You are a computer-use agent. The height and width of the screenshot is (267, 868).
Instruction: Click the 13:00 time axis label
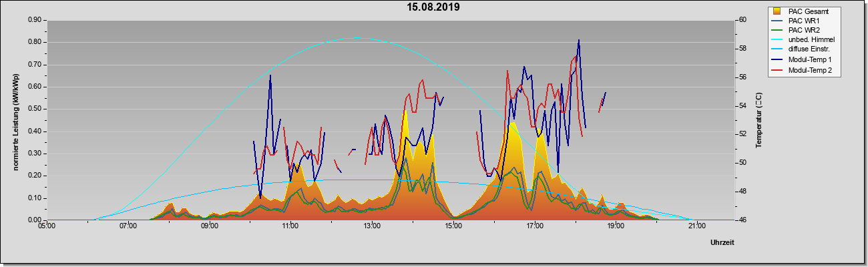coord(372,226)
